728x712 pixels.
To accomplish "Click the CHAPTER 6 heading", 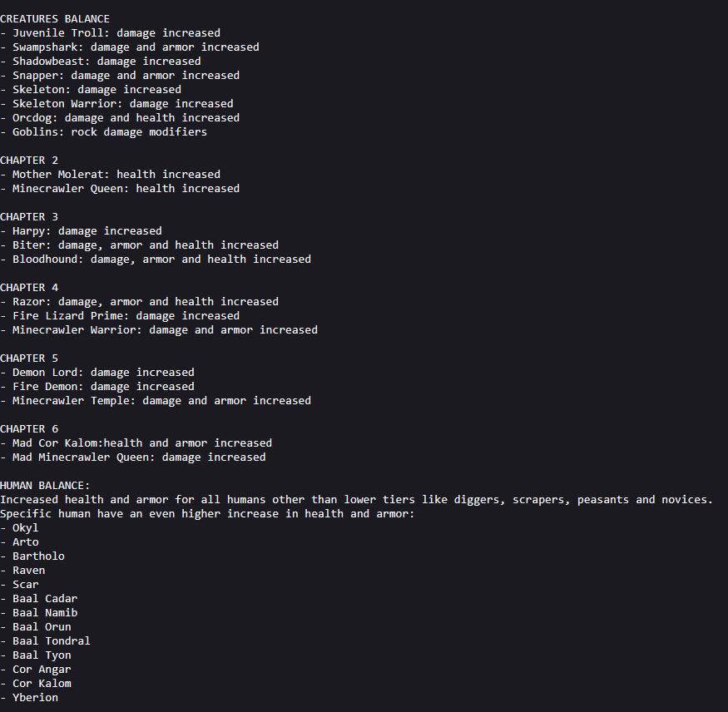I will tap(29, 429).
